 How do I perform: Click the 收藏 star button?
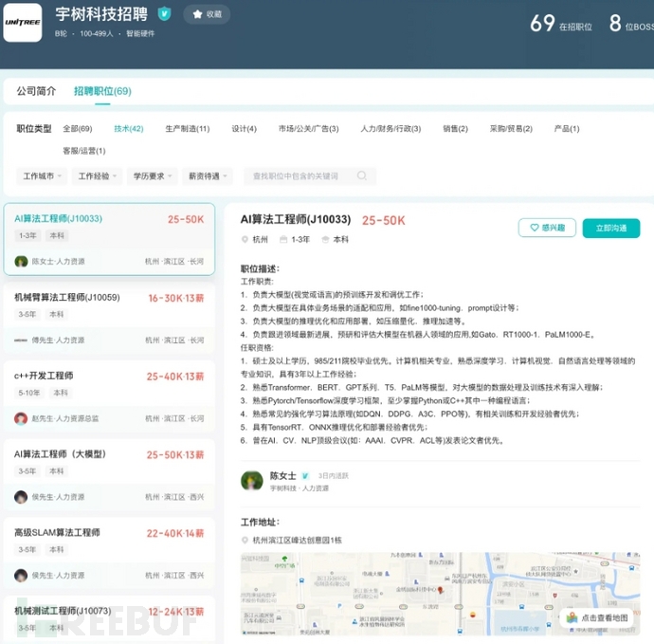pyautogui.click(x=207, y=14)
